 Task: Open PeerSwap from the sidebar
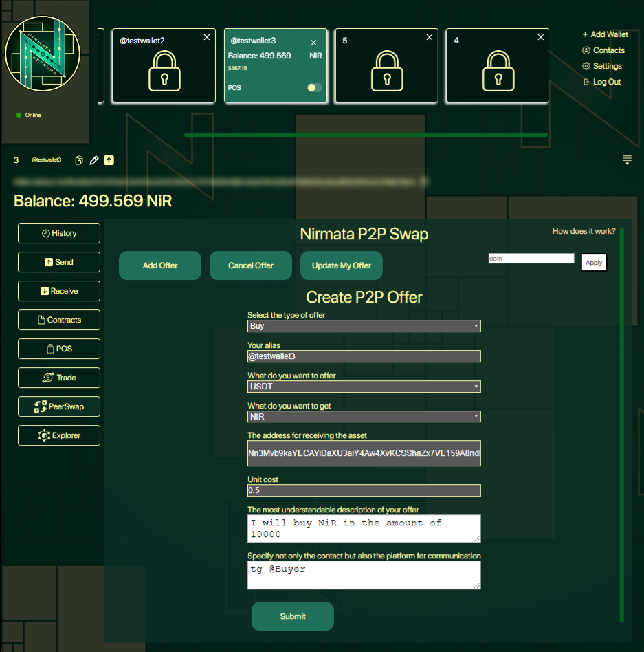point(59,406)
